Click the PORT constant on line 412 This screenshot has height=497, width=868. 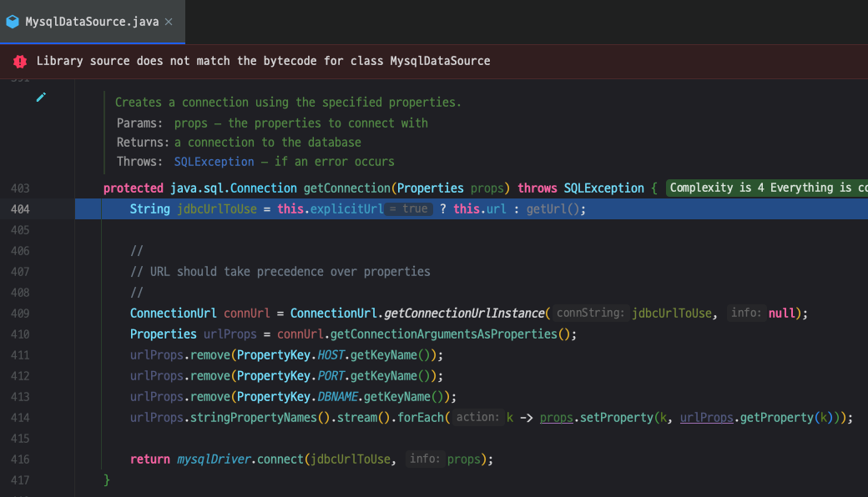click(331, 376)
